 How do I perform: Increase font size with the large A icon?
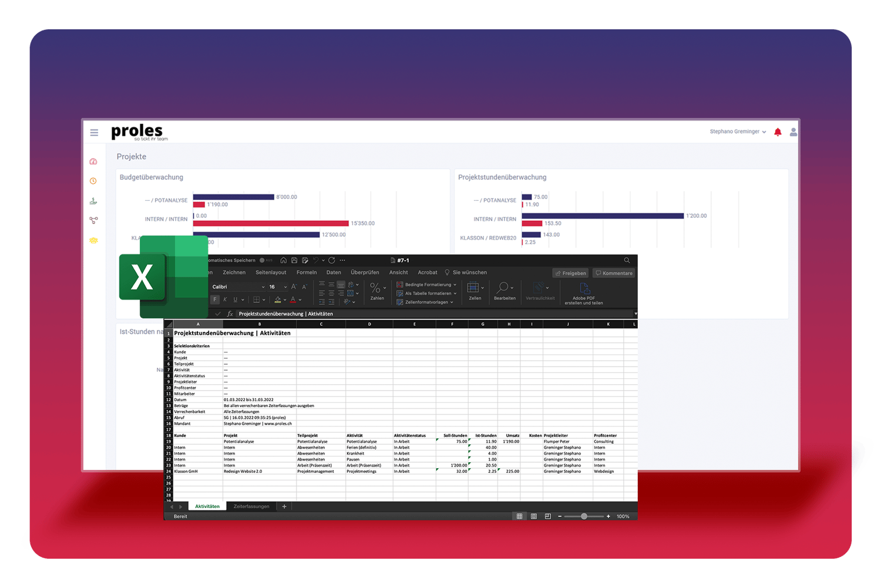[x=294, y=287]
